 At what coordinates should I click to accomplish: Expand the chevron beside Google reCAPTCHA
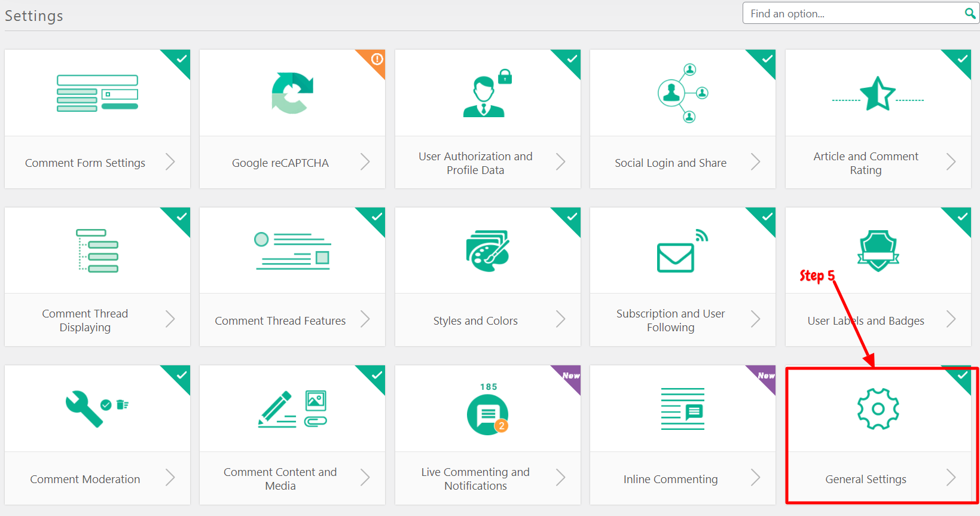365,161
